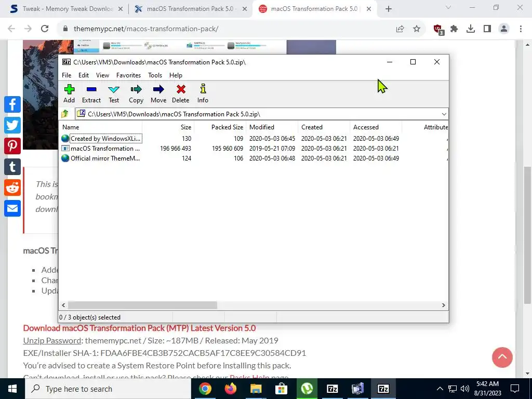Screen dimensions: 532x399
Task: Open Microsoft Store from the taskbar
Action: [282, 389]
